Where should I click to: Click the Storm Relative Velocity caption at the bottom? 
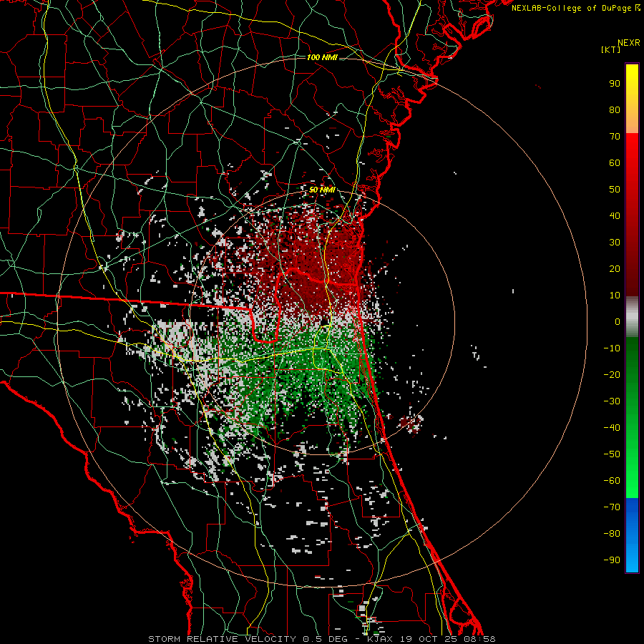[321, 639]
